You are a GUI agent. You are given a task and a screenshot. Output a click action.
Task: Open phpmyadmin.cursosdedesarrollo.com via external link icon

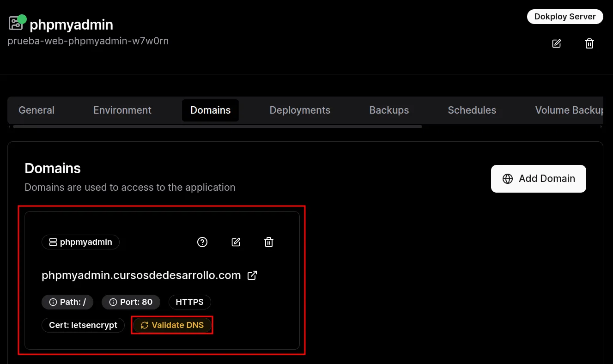tap(252, 275)
